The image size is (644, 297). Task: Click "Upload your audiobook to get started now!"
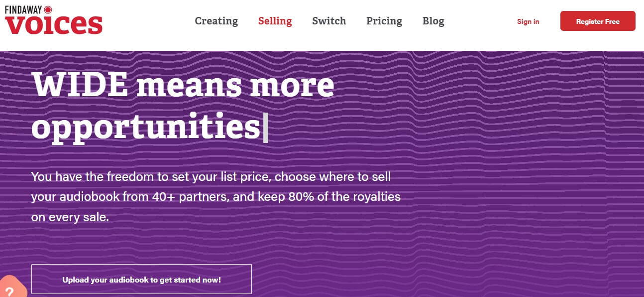[141, 280]
